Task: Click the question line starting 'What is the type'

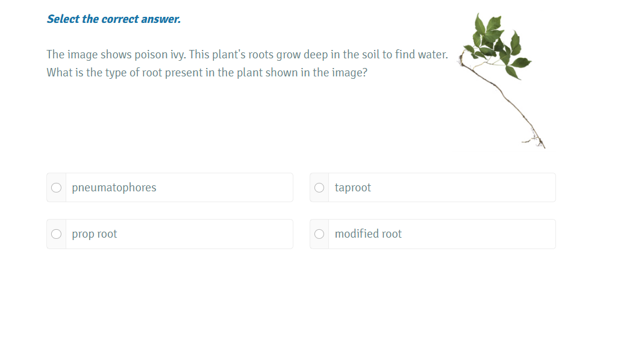Action: [207, 73]
